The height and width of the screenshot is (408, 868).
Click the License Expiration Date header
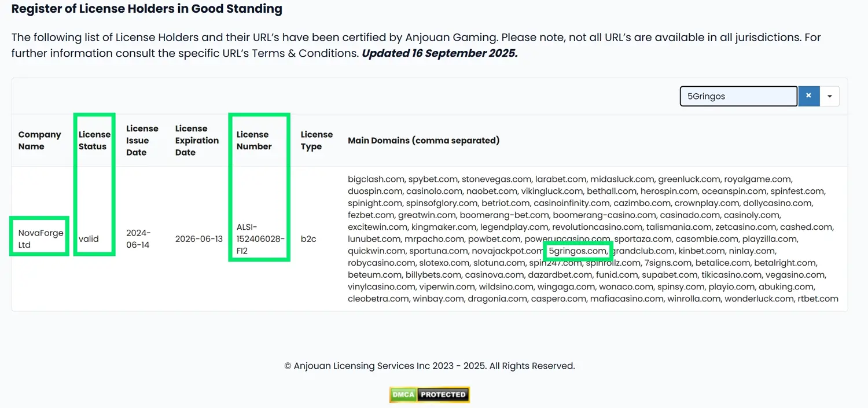pyautogui.click(x=197, y=140)
